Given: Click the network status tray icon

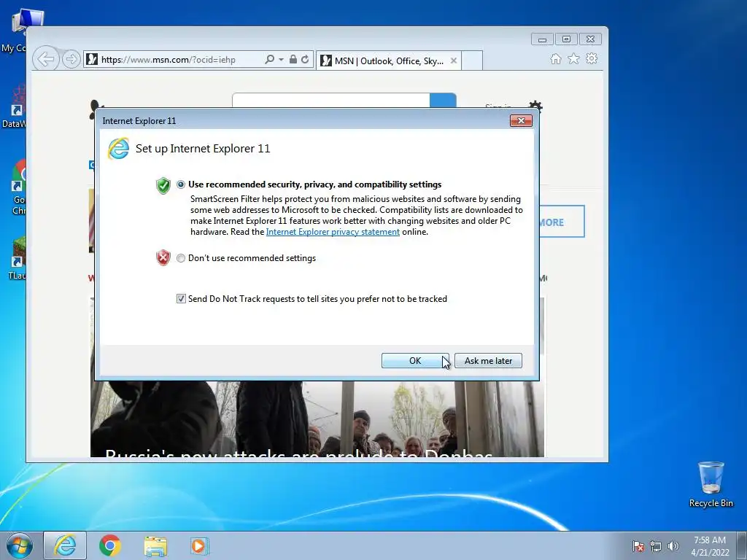Looking at the screenshot, I should tap(656, 546).
